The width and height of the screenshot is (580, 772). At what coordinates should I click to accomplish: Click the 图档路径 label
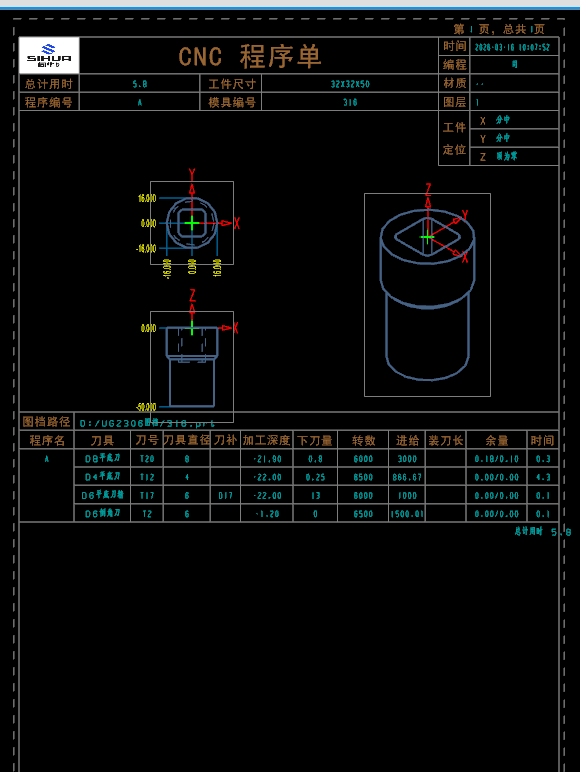coord(46,421)
